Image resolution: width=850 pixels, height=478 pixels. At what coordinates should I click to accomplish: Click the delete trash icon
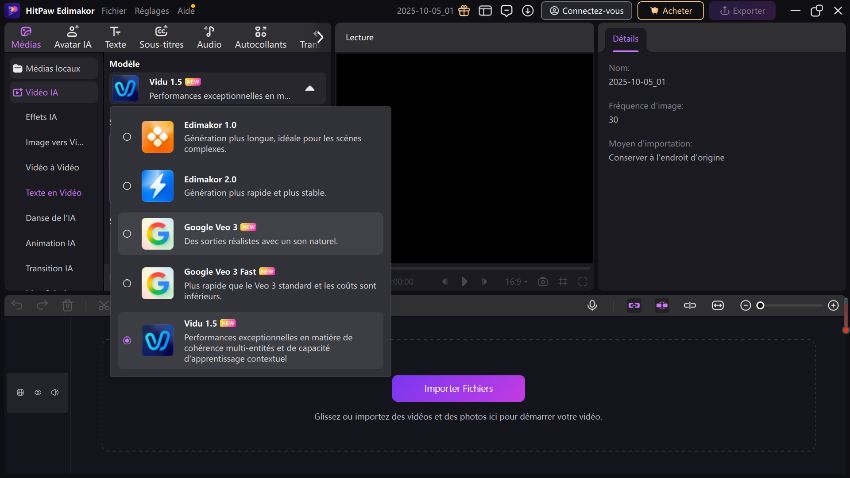67,306
